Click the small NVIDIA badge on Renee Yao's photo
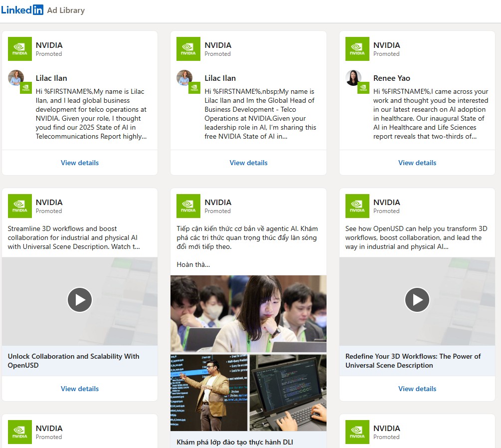This screenshot has height=448, width=501. (x=363, y=88)
